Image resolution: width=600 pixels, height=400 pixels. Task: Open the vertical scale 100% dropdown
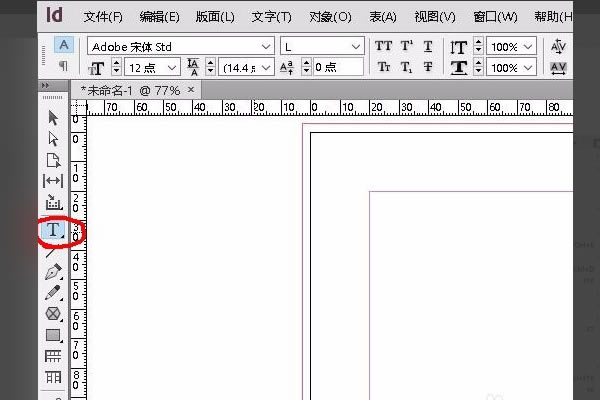(528, 47)
